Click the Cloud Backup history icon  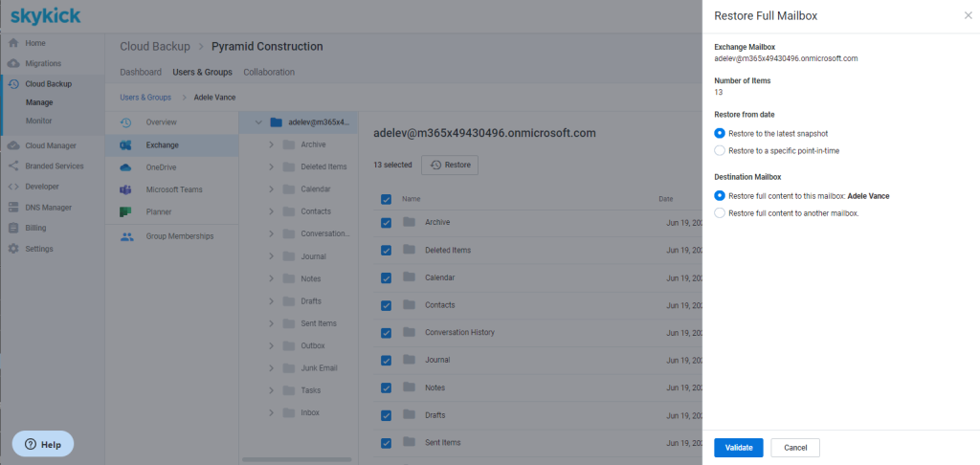(x=13, y=84)
